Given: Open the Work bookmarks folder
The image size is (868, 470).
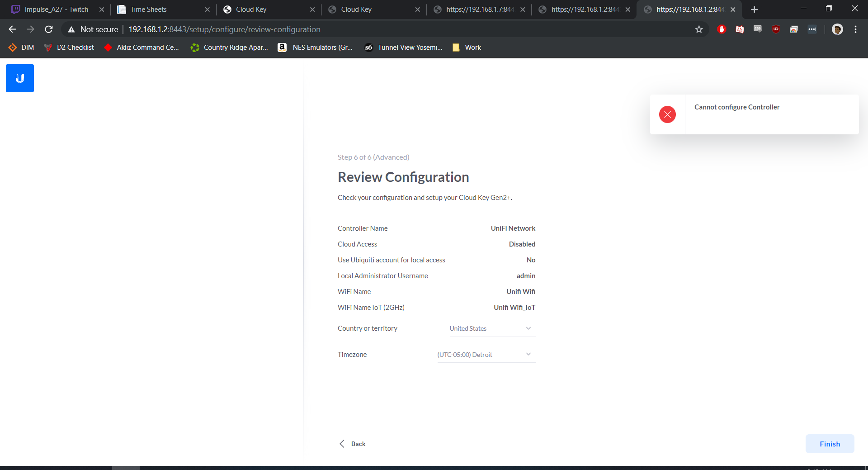Looking at the screenshot, I should point(467,47).
